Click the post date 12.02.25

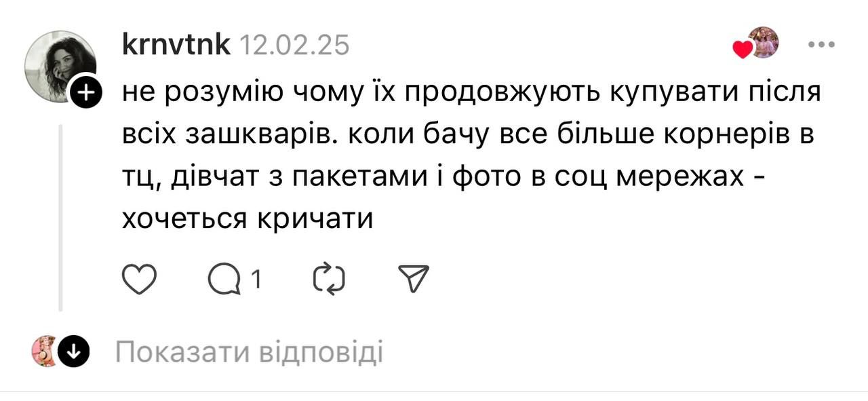pyautogui.click(x=295, y=45)
